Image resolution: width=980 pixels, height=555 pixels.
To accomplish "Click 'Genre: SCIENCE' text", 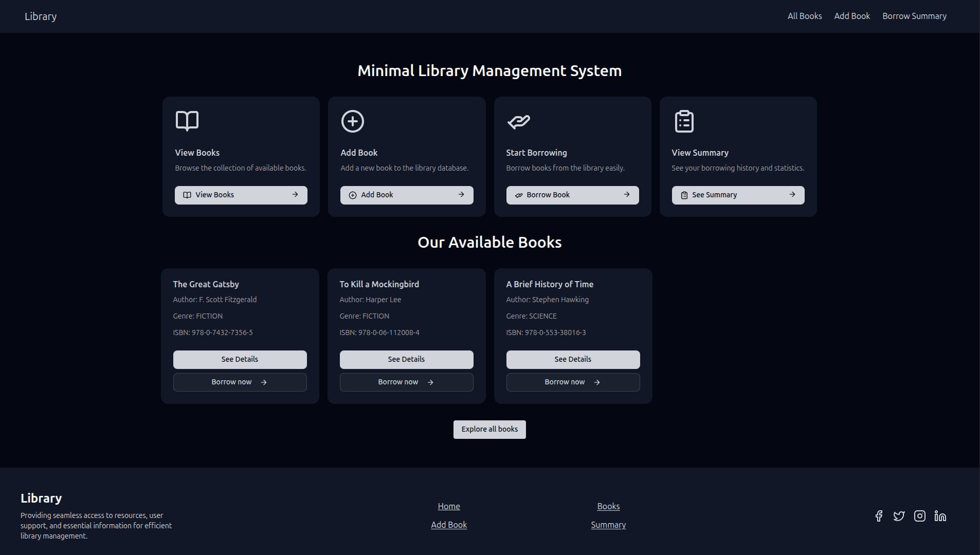I will 531,316.
